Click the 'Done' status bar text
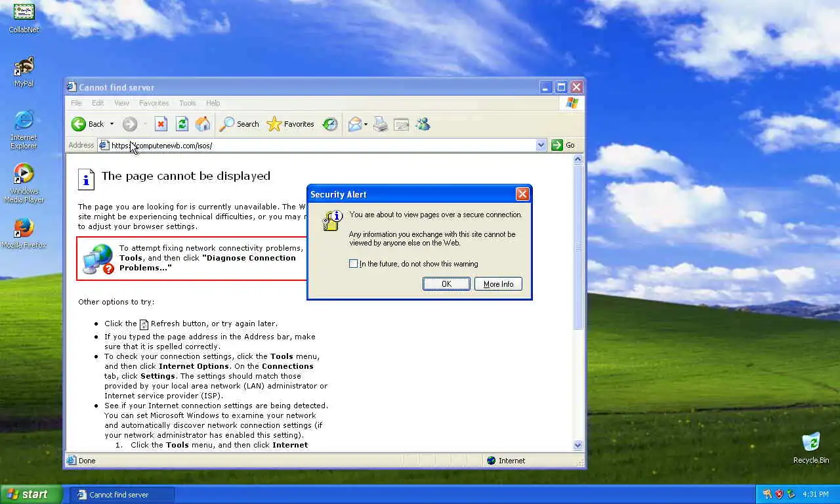Screen dimensions: 840x504 87,461
